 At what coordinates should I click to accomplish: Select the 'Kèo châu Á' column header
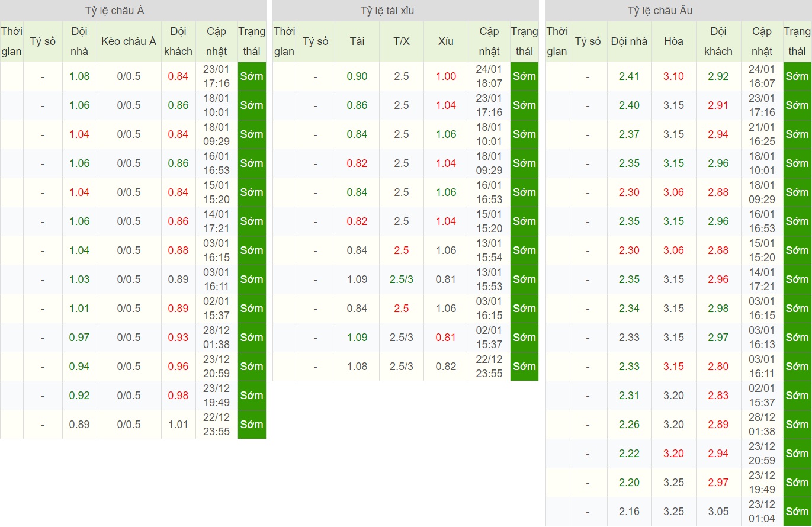[129, 41]
